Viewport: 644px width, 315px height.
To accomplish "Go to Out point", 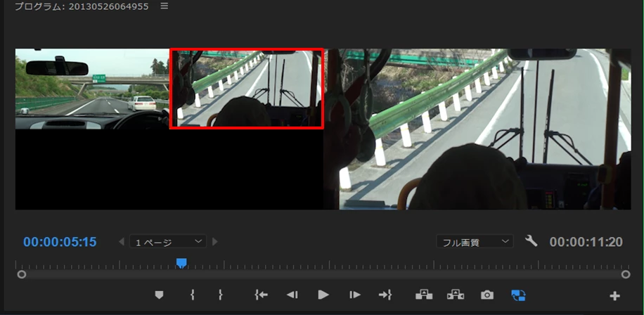I will click(385, 295).
